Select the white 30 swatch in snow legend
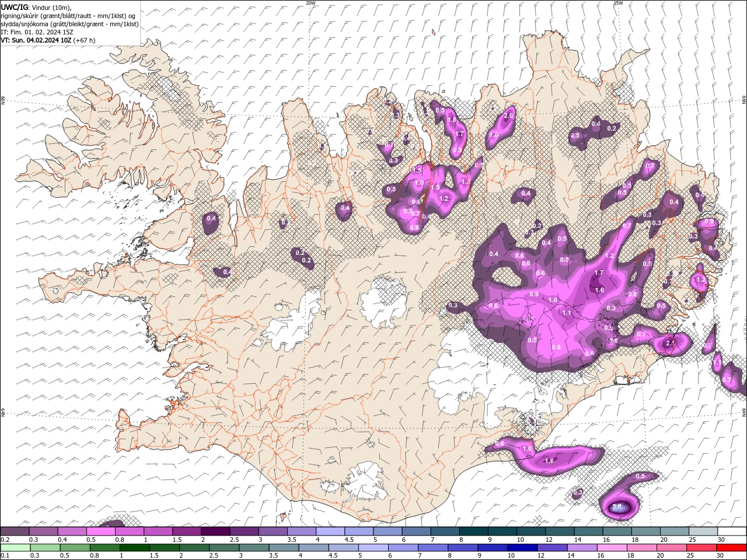Viewport: 747px width, 560px height. click(732, 531)
